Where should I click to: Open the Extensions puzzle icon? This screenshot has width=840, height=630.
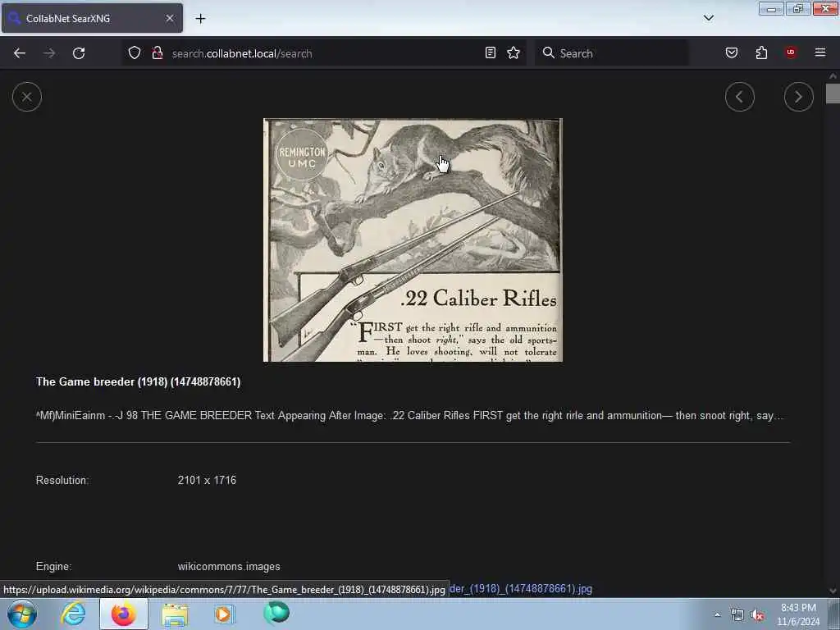[x=761, y=52]
